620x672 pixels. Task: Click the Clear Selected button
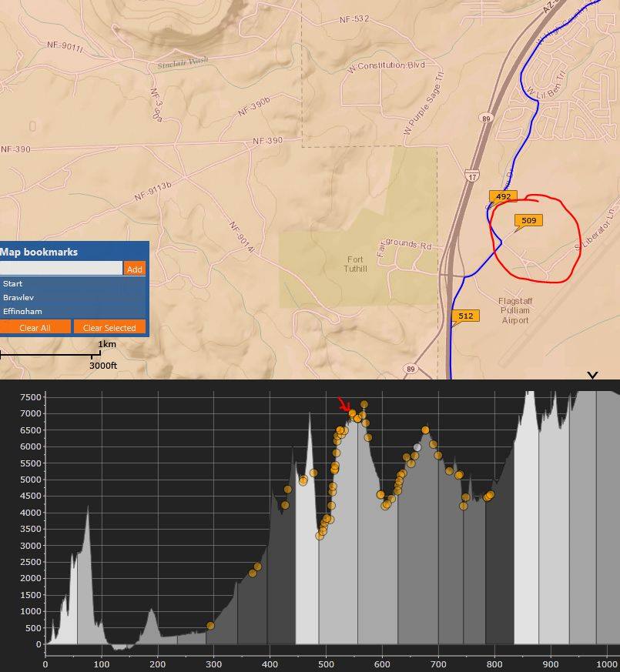coord(109,328)
